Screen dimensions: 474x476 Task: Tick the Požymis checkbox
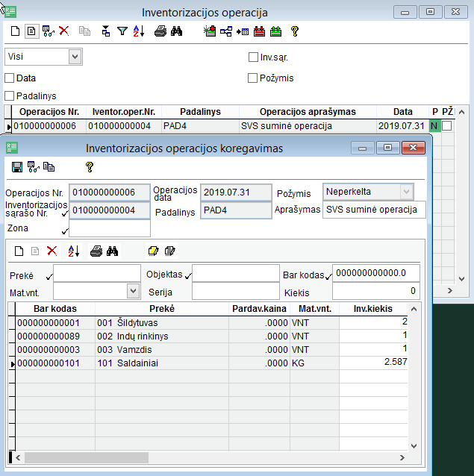(253, 78)
